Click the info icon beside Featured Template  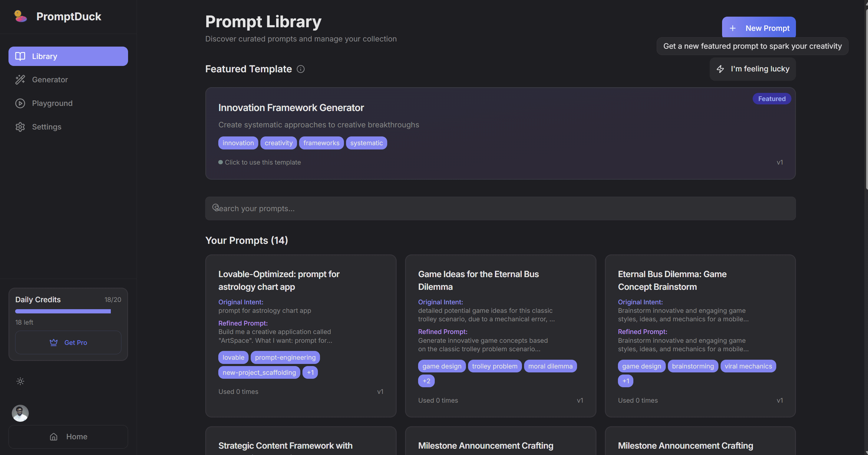pos(301,69)
